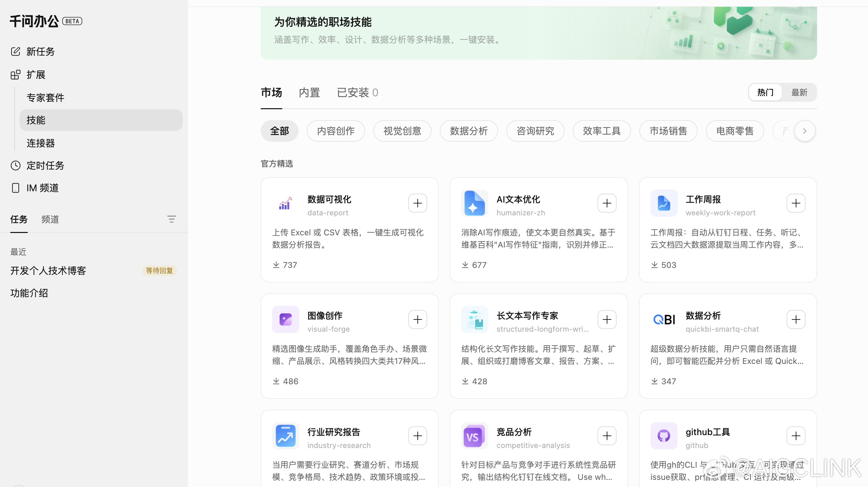Select 技能 in sidebar
Screen dimensions: 868x487
[101, 120]
